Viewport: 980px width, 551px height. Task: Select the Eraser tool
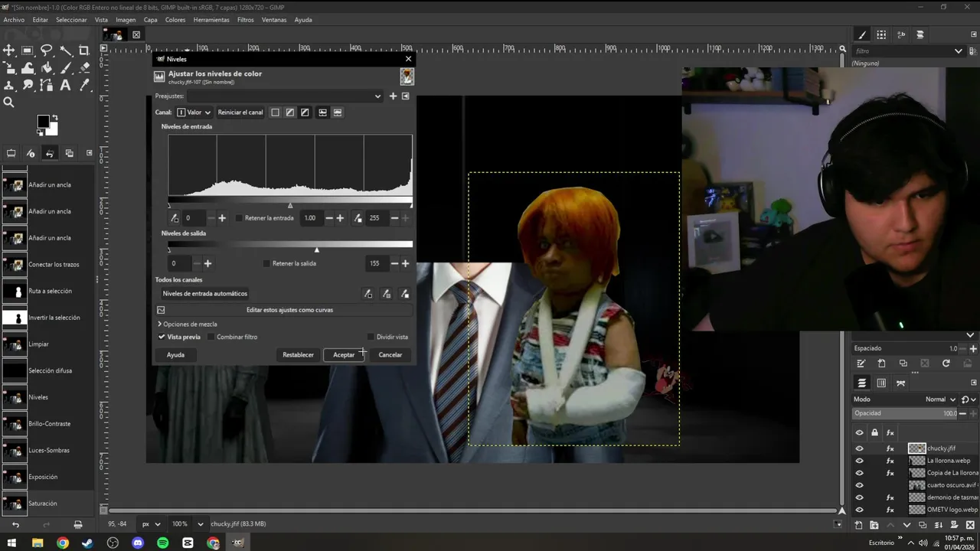coord(84,68)
